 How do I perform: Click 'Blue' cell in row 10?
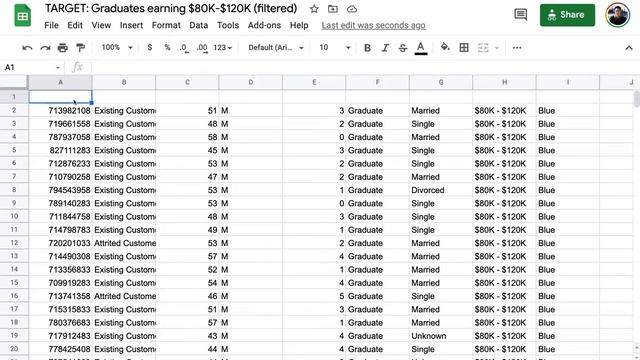click(x=568, y=216)
